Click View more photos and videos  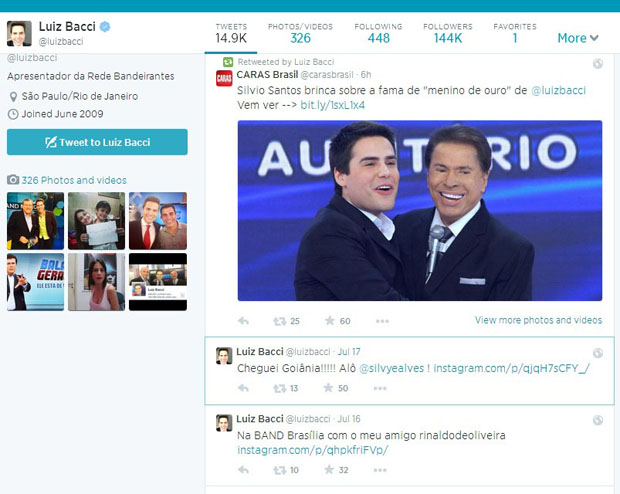(538, 320)
